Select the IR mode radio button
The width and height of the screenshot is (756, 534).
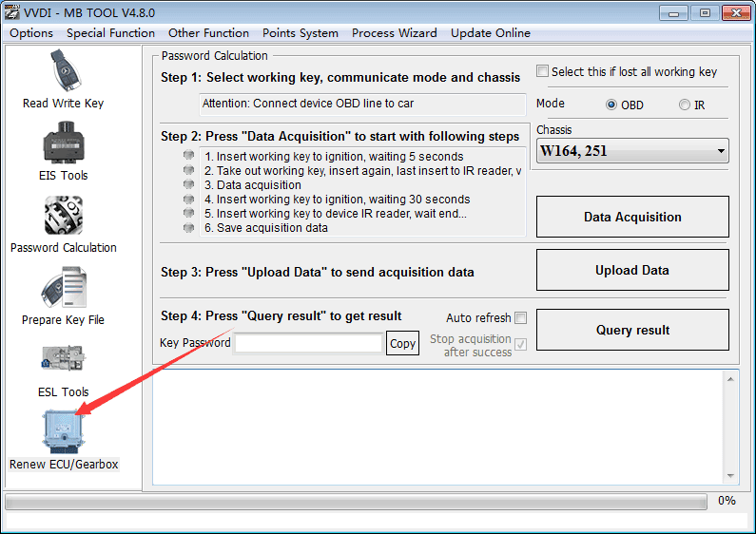pos(684,105)
